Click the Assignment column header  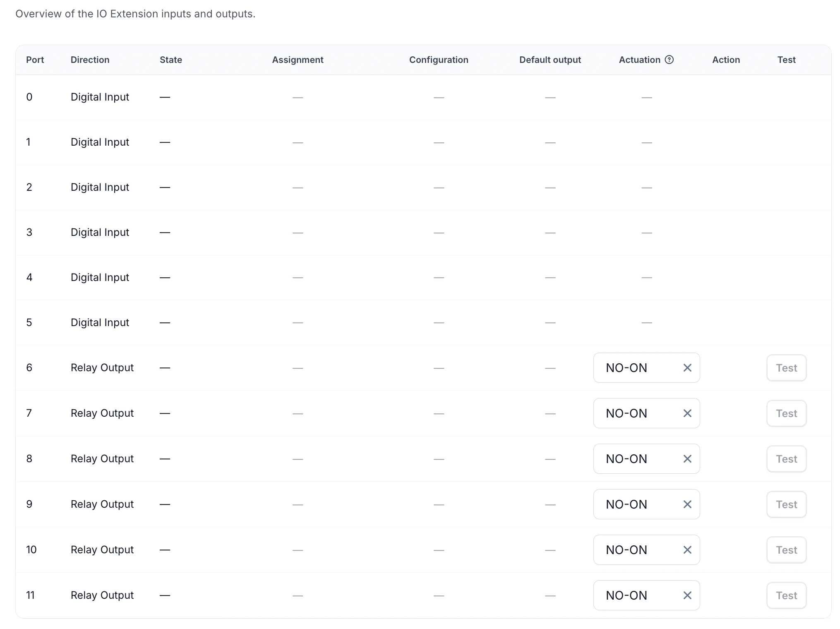298,60
